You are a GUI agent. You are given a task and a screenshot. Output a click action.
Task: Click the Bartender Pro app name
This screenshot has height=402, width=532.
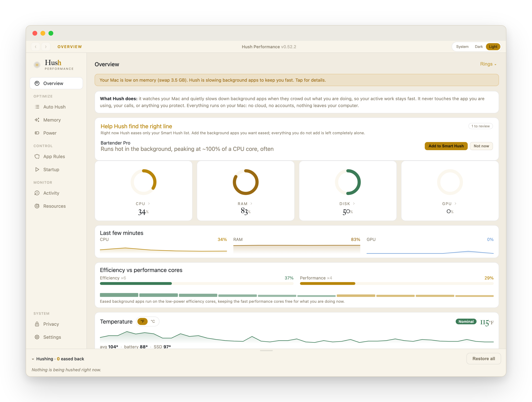point(115,143)
